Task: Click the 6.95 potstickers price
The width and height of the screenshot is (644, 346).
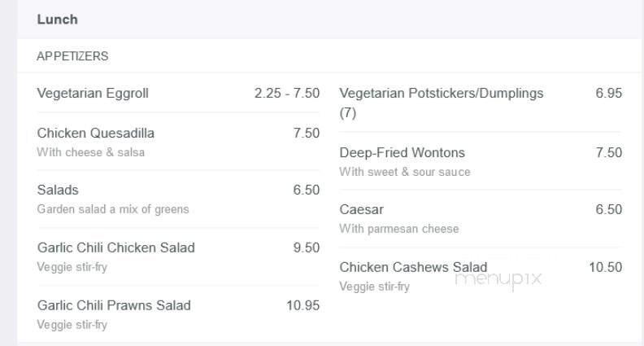Action: [609, 93]
